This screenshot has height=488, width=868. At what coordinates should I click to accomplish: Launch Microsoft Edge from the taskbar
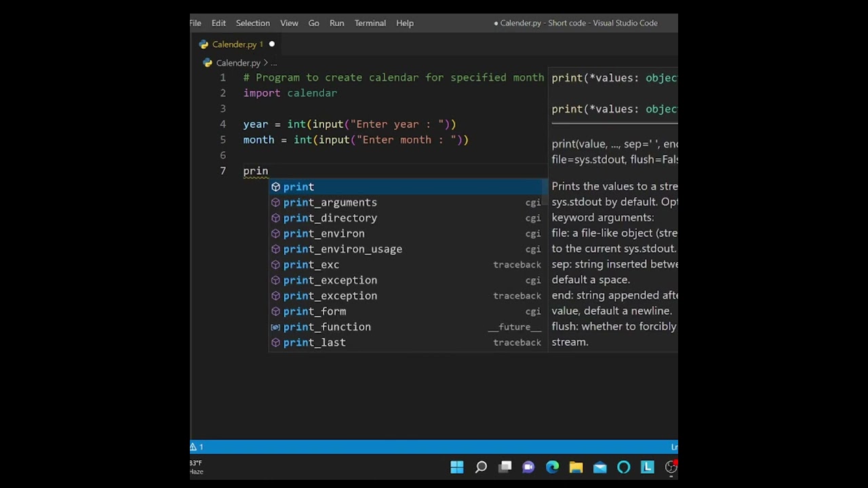[x=552, y=467]
